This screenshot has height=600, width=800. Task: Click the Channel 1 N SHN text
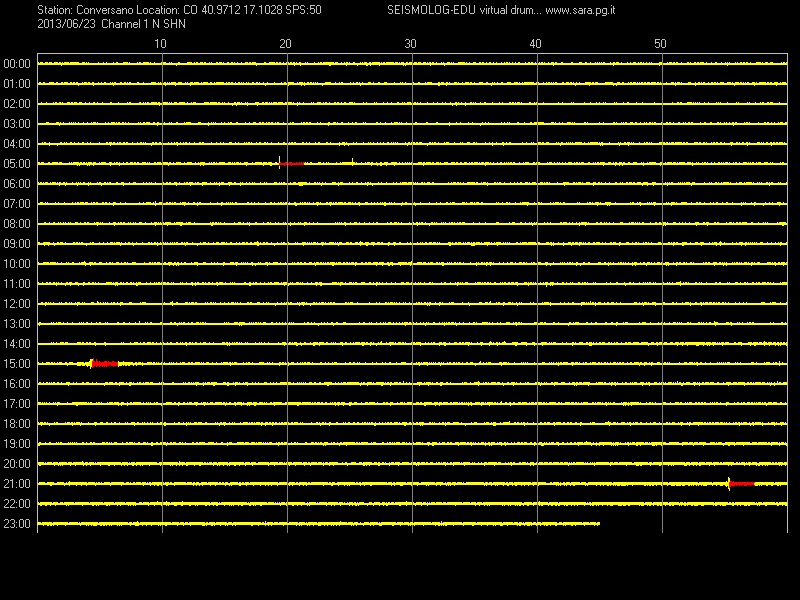point(144,24)
